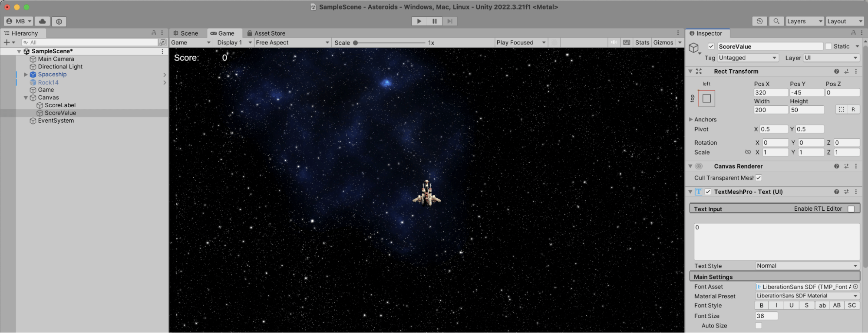Click the Stats button
868x333 pixels.
642,42
